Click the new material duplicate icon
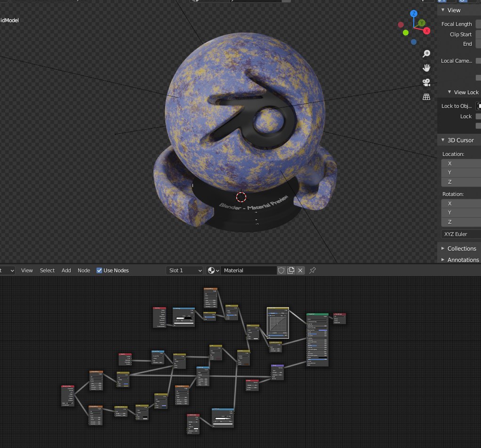The image size is (481, 448). (291, 270)
